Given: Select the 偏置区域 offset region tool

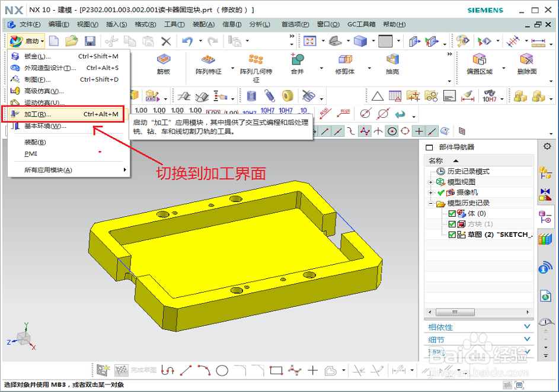Looking at the screenshot, I should pyautogui.click(x=480, y=65).
